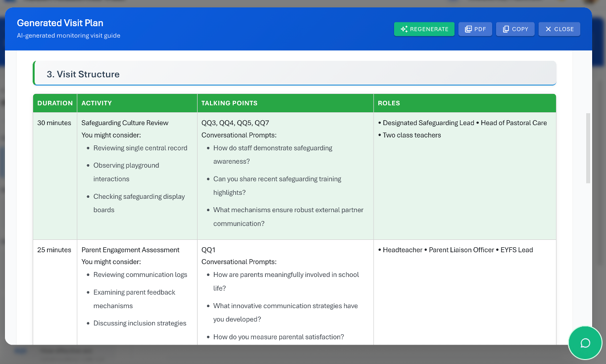
Task: Click the Generated Visit Plan title
Action: point(60,23)
